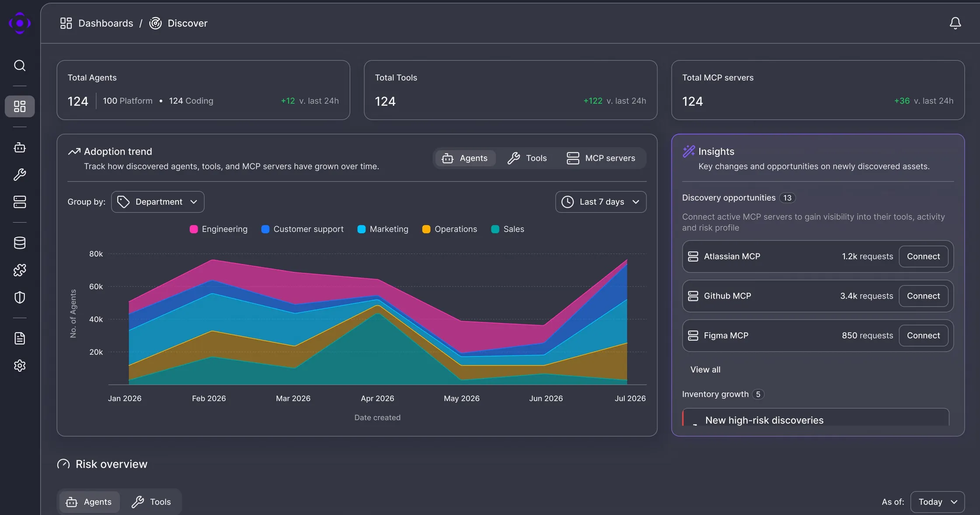The image size is (980, 515).
Task: Open tools via the sidebar wrench icon
Action: [x=20, y=175]
